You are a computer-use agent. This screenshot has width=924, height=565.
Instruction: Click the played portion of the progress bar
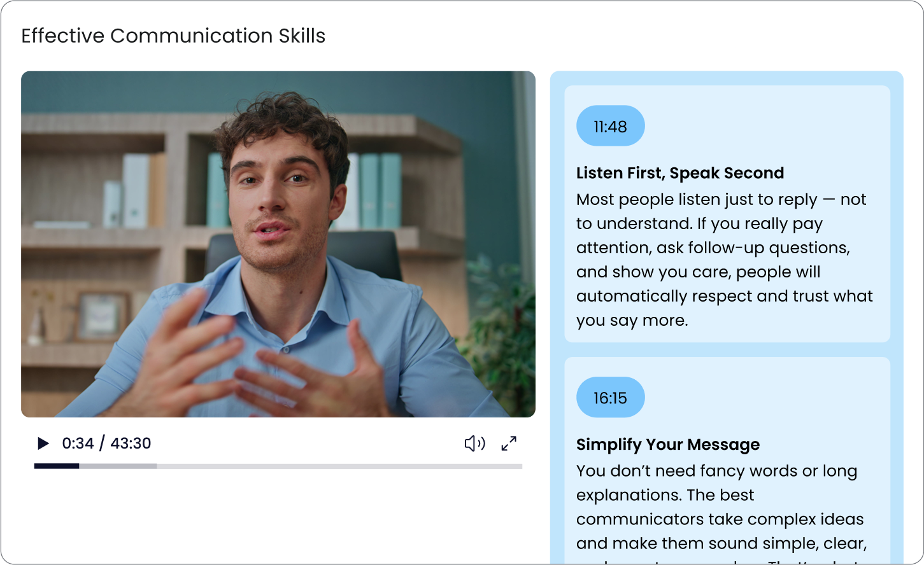coord(57,466)
